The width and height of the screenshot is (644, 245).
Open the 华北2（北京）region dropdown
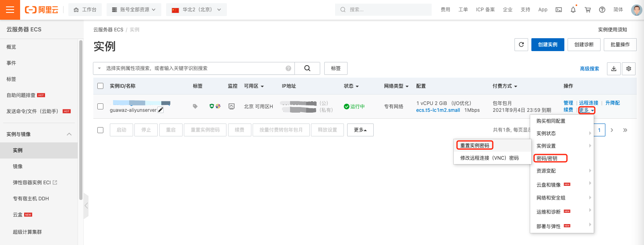point(196,10)
